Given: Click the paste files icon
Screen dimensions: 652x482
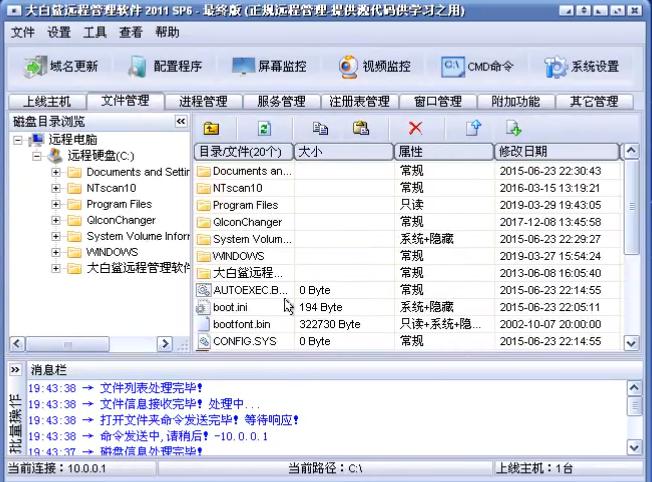Looking at the screenshot, I should [361, 128].
